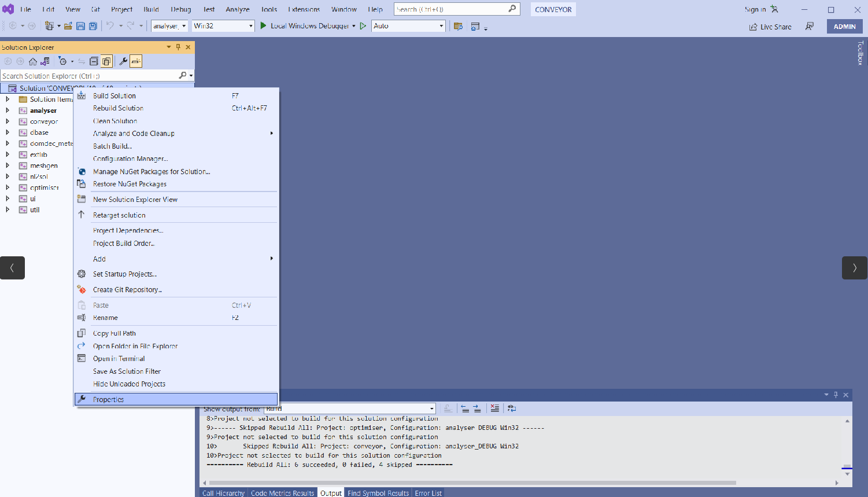Click Save All icon in main toolbar
This screenshot has width=868, height=497.
[x=93, y=26]
